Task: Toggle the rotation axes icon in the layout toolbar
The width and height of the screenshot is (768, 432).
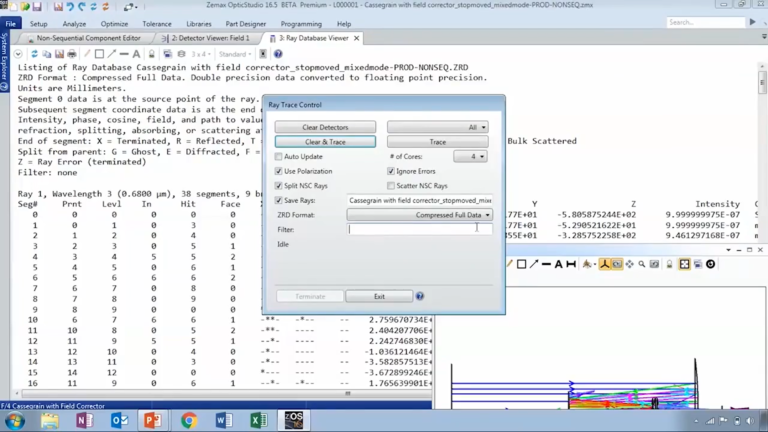Action: [605, 264]
